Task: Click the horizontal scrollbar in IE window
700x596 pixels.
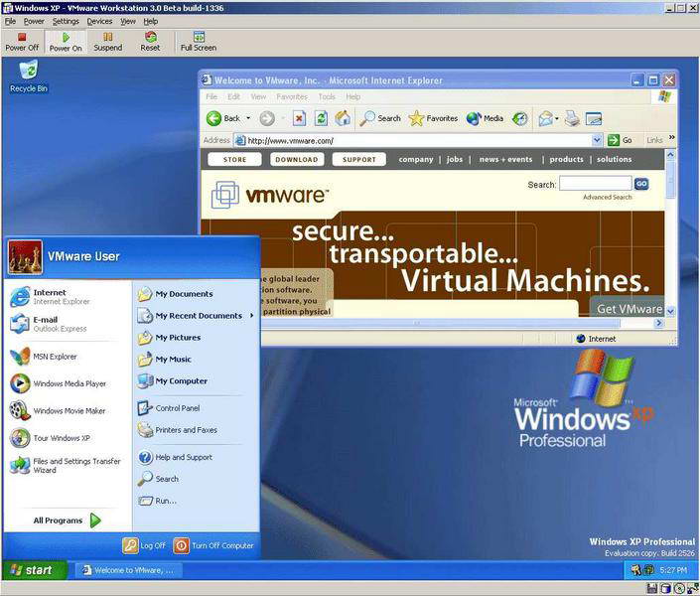Action: pyautogui.click(x=440, y=323)
